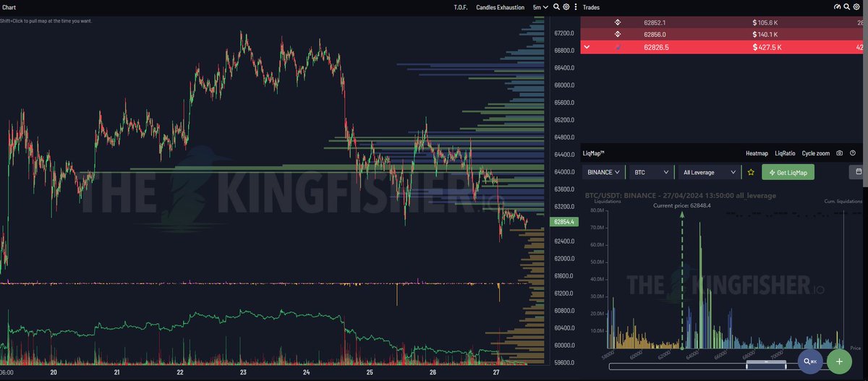
Task: Open the LiqMap calendar date picker
Action: 858,172
